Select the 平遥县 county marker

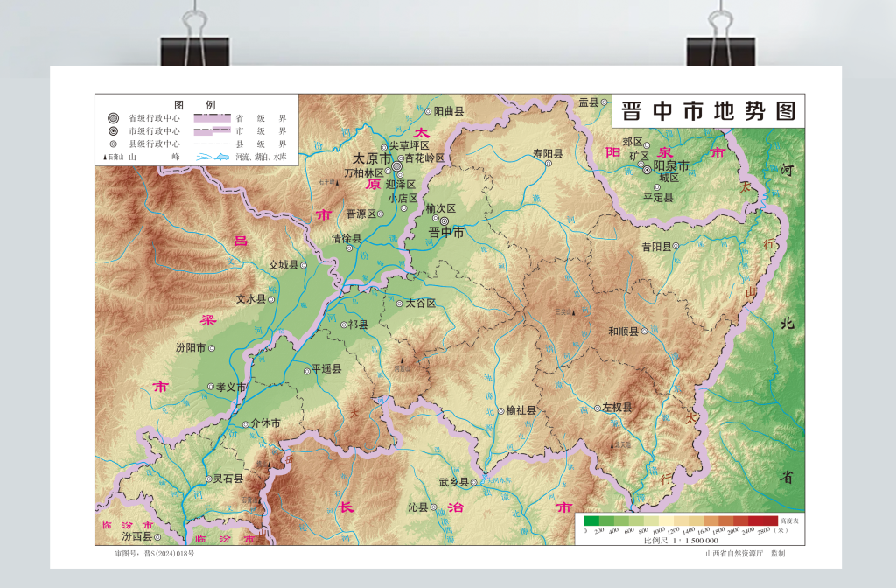click(x=304, y=369)
